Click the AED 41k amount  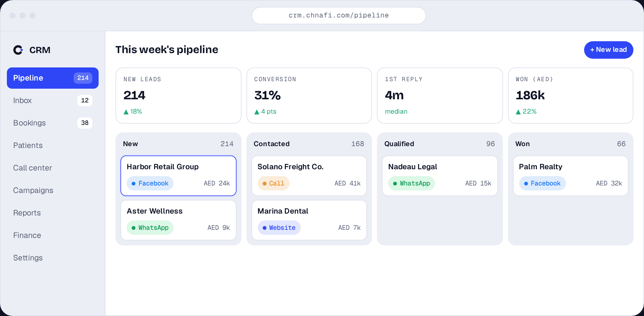coord(348,183)
